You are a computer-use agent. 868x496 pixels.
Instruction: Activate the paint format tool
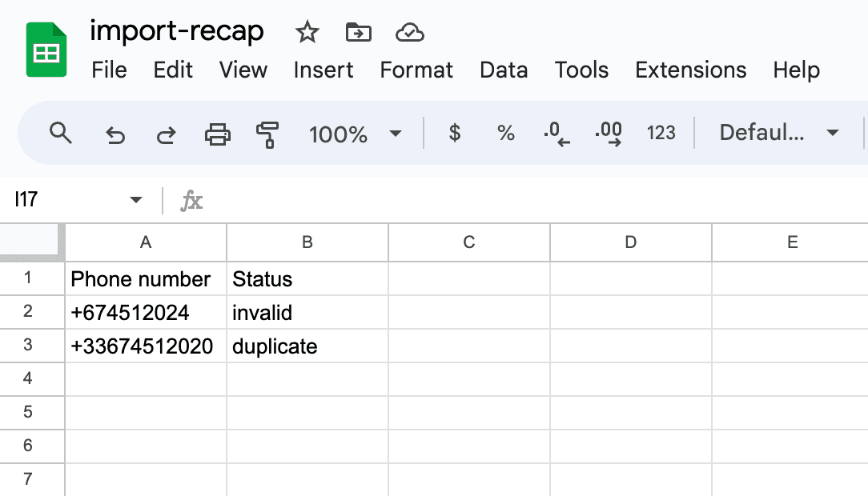tap(267, 134)
